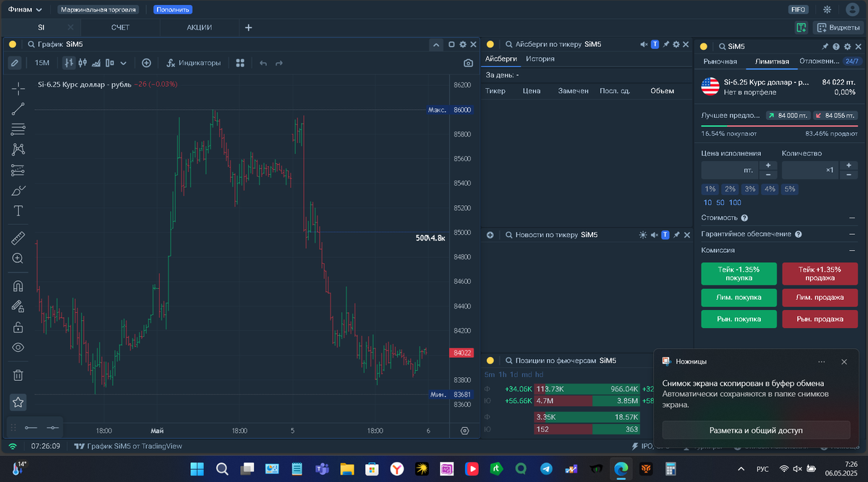Image resolution: width=868 pixels, height=482 pixels.
Task: Collapse the Гарантийное обеспечение section
Action: 852,234
